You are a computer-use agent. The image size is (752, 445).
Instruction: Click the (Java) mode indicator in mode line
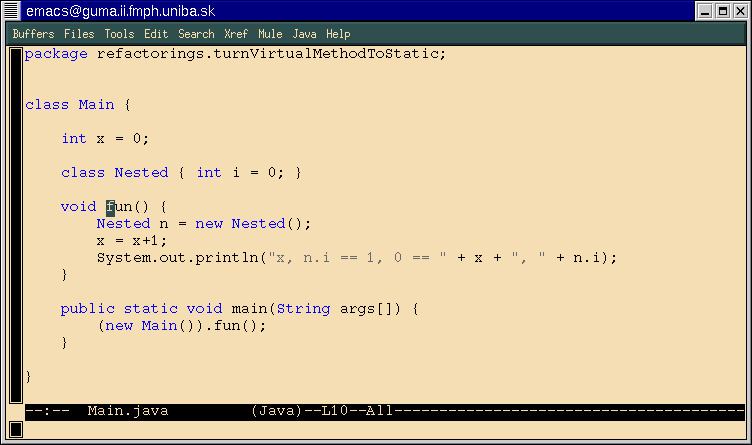(277, 411)
